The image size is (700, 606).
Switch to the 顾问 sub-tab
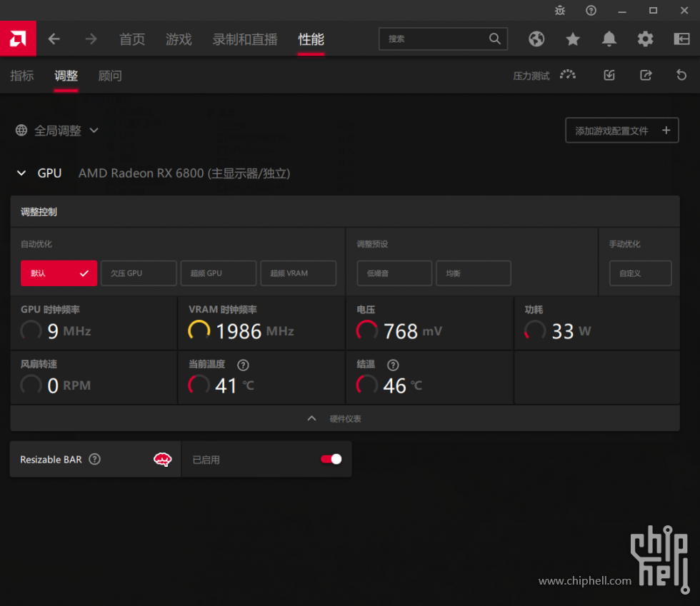click(x=110, y=76)
